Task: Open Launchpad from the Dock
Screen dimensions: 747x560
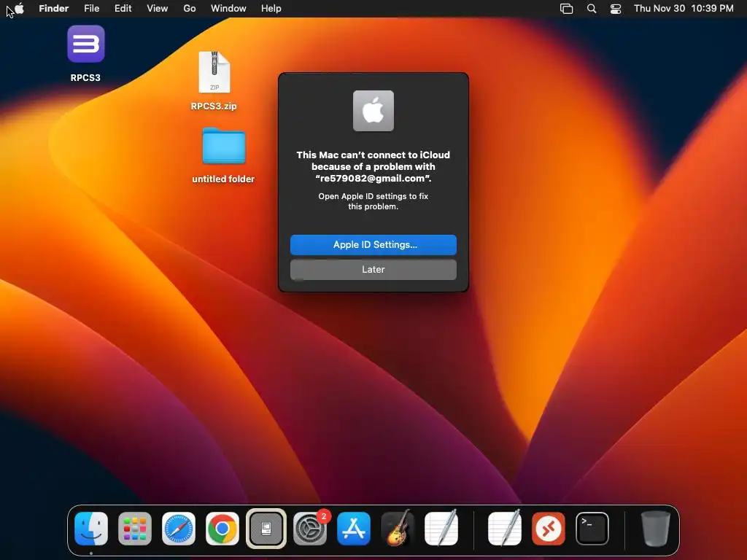Action: pyautogui.click(x=135, y=529)
